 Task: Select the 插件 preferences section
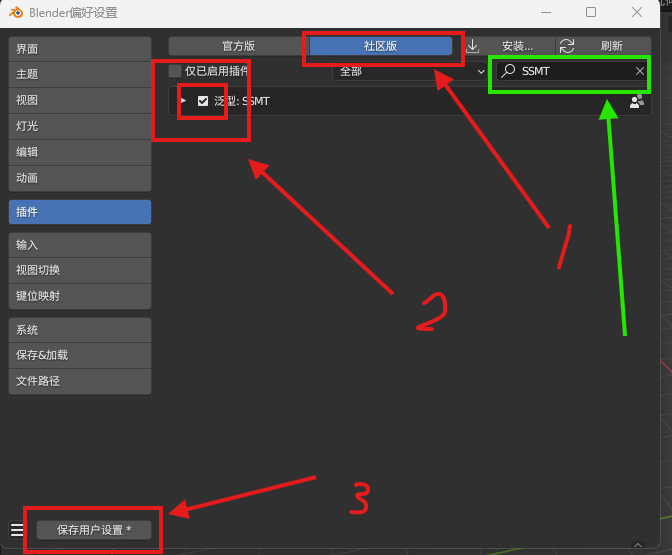click(x=80, y=212)
